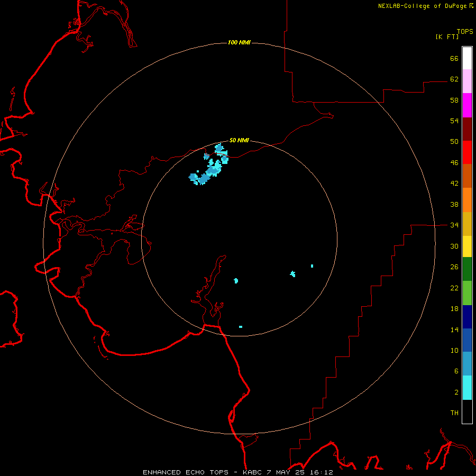Click the black TH segment of the legend

coord(467,411)
